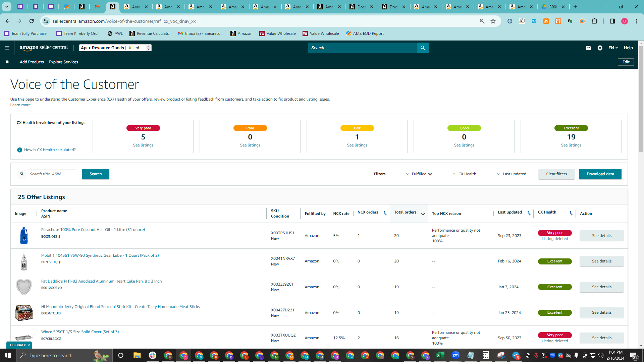This screenshot has width=644, height=362.
Task: Expand the CX Health filter
Action: point(464,174)
